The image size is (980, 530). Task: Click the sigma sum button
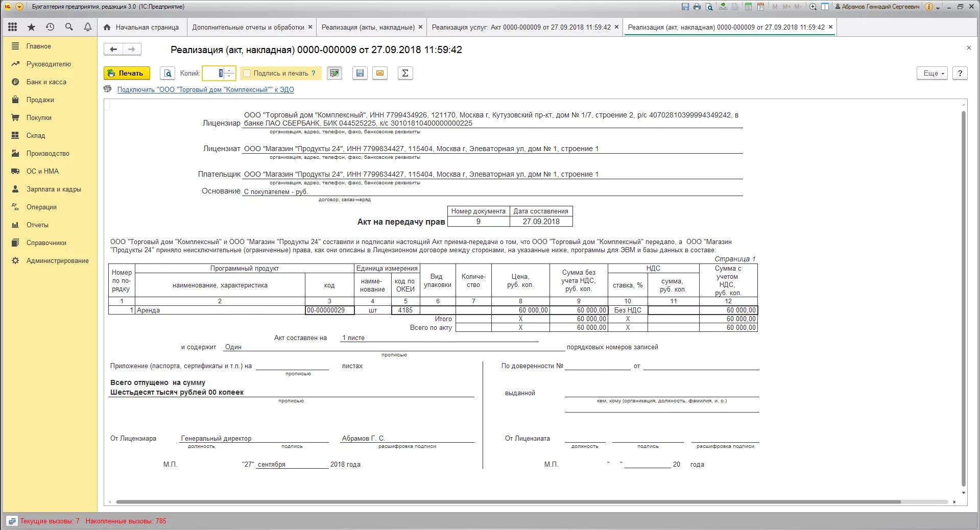point(405,73)
